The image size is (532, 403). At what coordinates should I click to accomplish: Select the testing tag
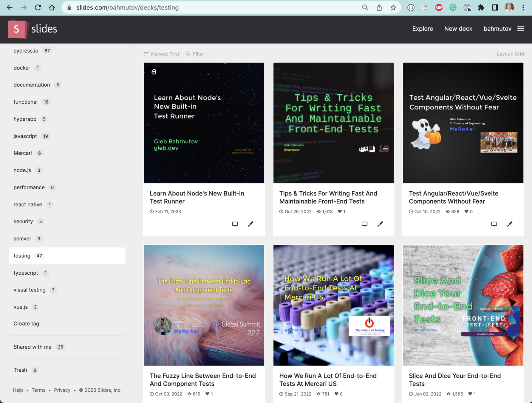[67, 256]
